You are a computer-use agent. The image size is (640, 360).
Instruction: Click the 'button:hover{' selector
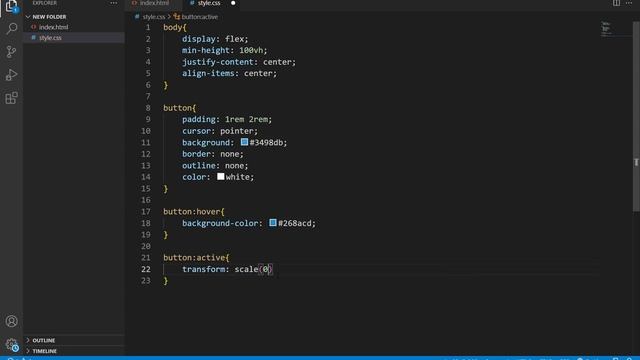(x=194, y=212)
